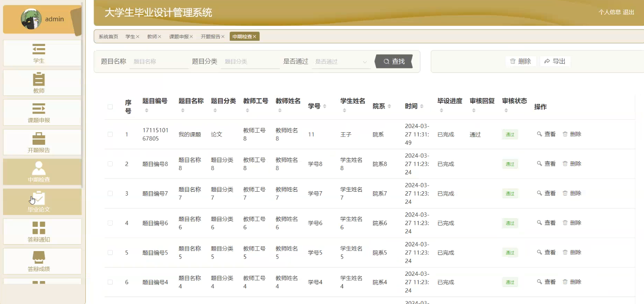Screen dimensions: 644x304
Task: Sort by 院系 column arrows
Action: pyautogui.click(x=389, y=106)
